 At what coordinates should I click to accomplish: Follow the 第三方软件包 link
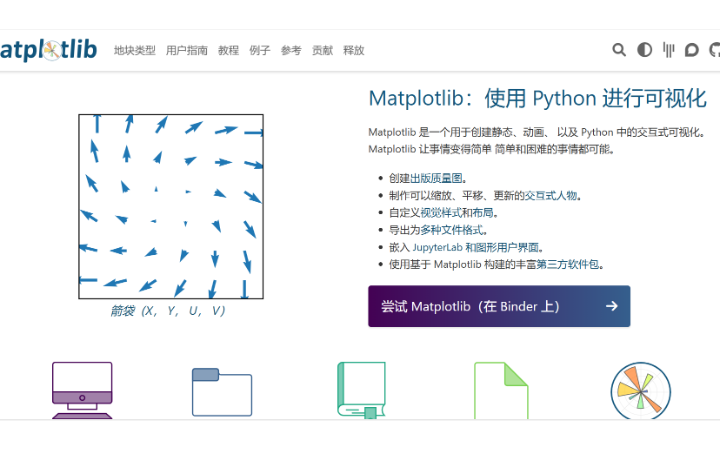pyautogui.click(x=568, y=264)
